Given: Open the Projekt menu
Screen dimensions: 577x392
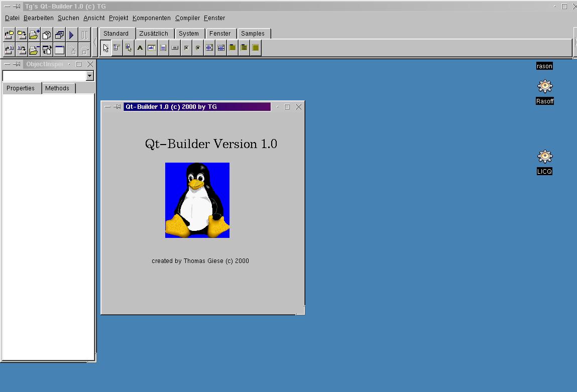Looking at the screenshot, I should click(119, 18).
